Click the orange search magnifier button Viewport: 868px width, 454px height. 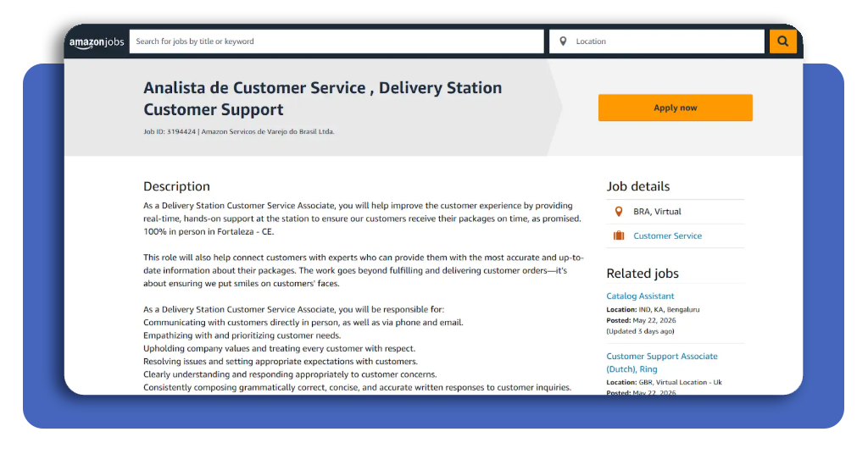782,42
